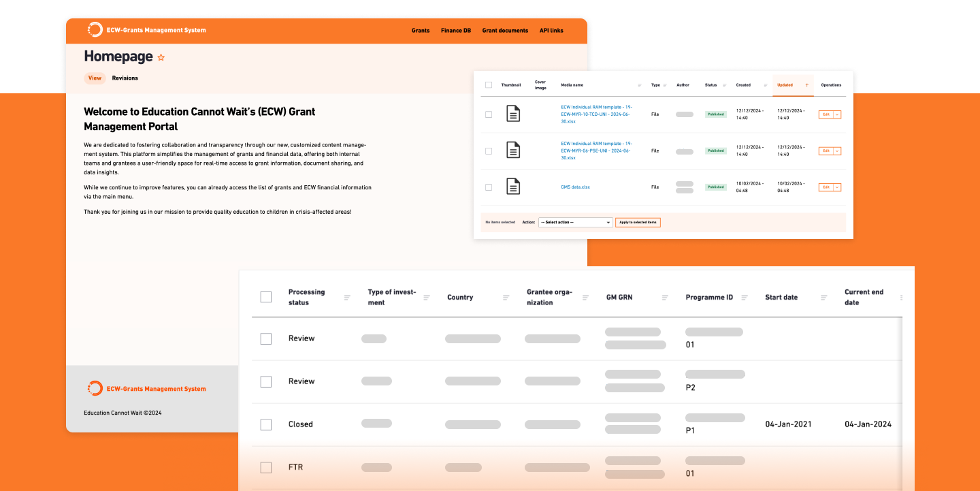
Task: Click the file icon for the ECW-MYR-10-TCD-UNI row
Action: (513, 114)
